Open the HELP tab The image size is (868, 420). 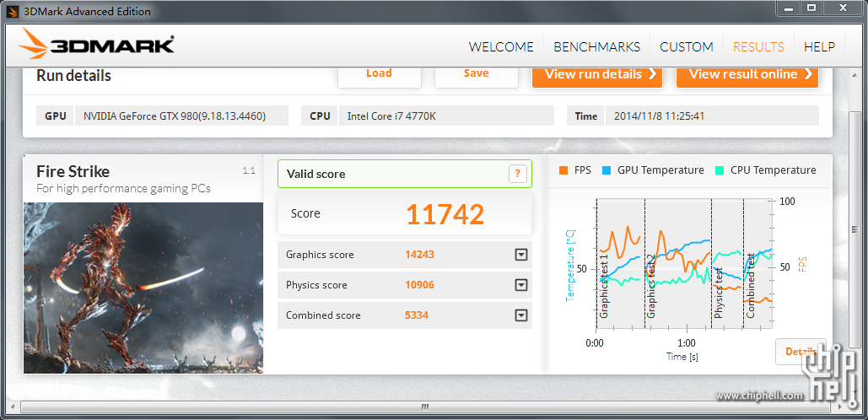point(819,47)
